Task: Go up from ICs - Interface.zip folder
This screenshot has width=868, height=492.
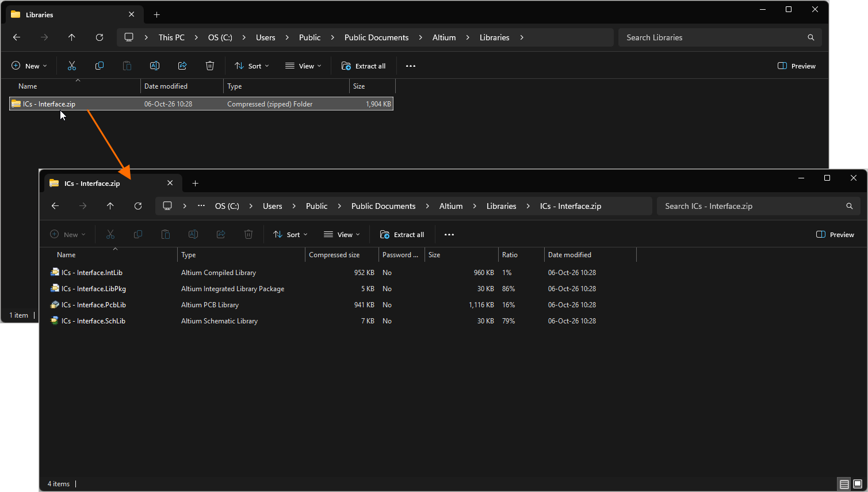Action: (x=110, y=206)
